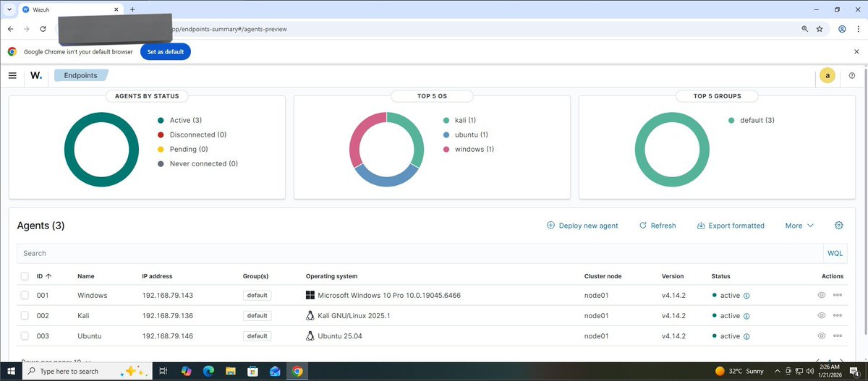Sort by the Name column header

point(86,276)
